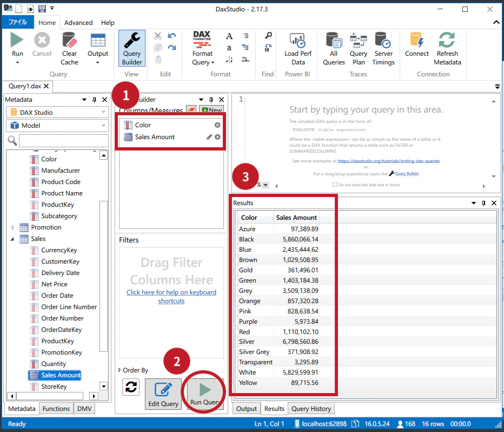Open the DAX Studio database dropdown
The height and width of the screenshot is (432, 504).
[x=58, y=112]
